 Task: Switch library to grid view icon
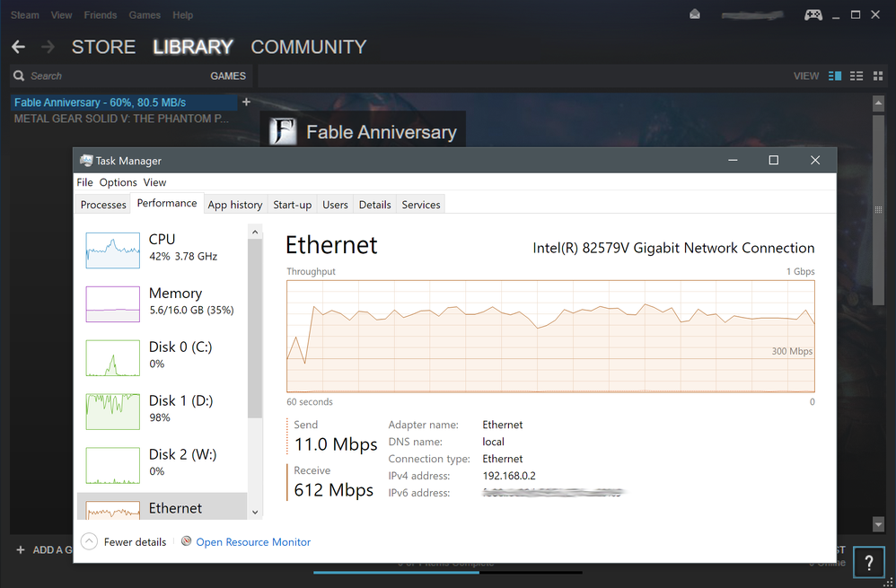(878, 76)
